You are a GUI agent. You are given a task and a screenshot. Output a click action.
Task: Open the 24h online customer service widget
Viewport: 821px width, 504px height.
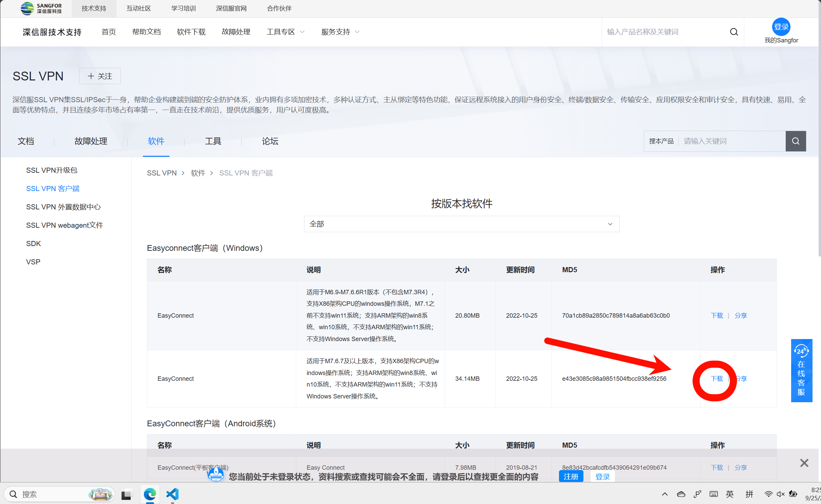click(x=801, y=371)
